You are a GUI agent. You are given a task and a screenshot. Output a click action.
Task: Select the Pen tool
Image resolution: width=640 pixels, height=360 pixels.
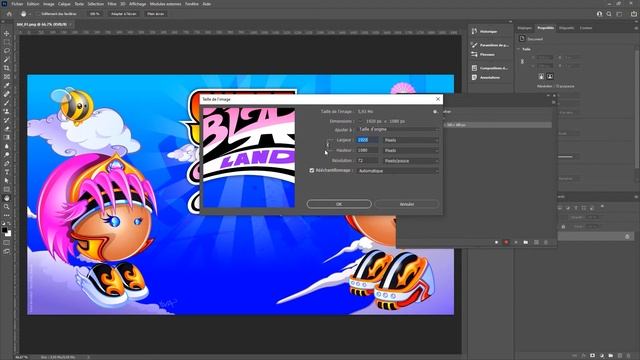7,163
